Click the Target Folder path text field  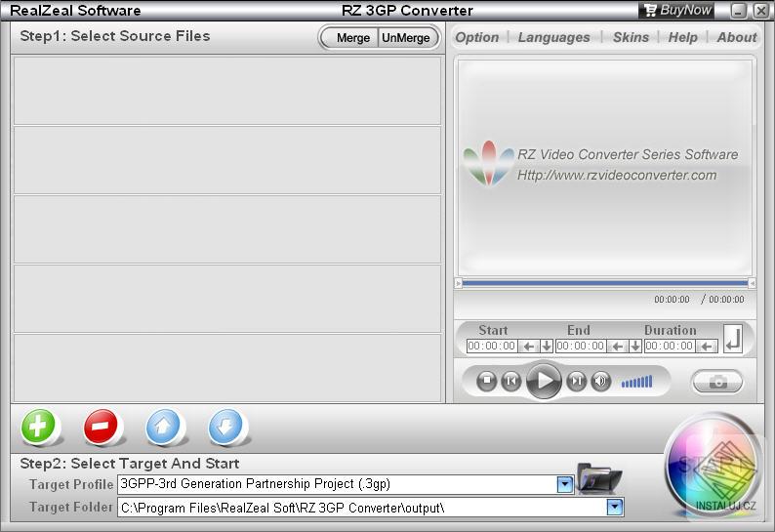362,508
